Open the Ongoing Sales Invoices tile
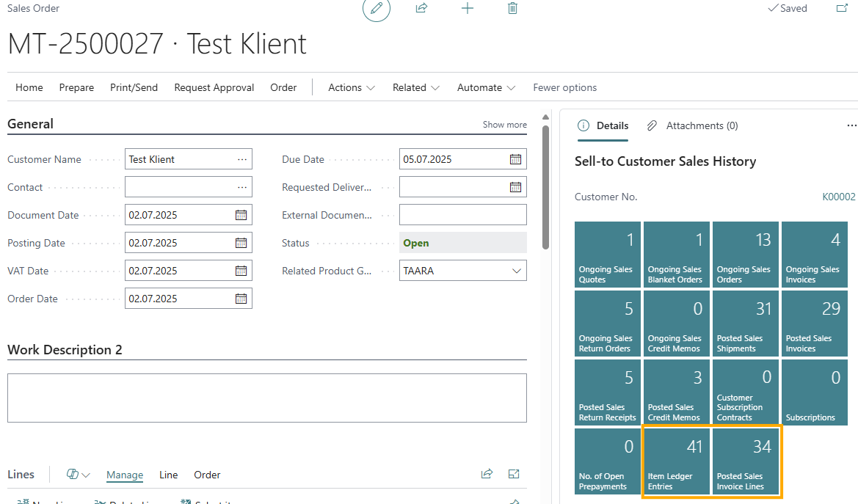 (814, 255)
